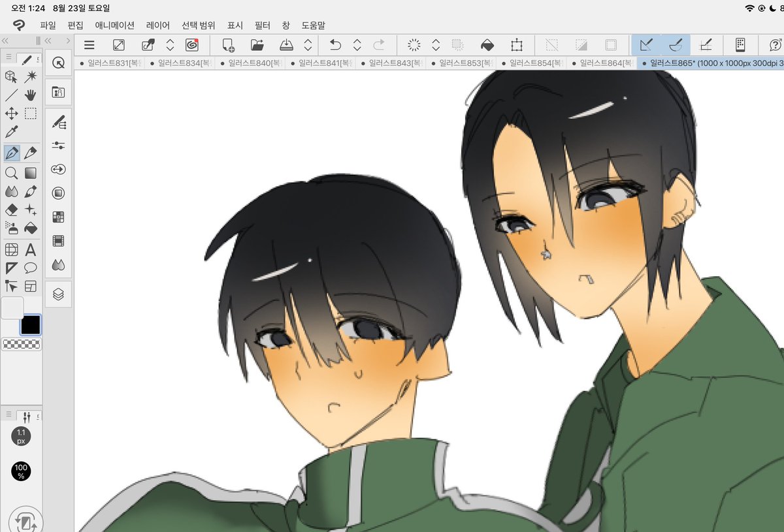Open the Sub Tool palette
Viewport: 784px width, 532px height.
coord(58,122)
